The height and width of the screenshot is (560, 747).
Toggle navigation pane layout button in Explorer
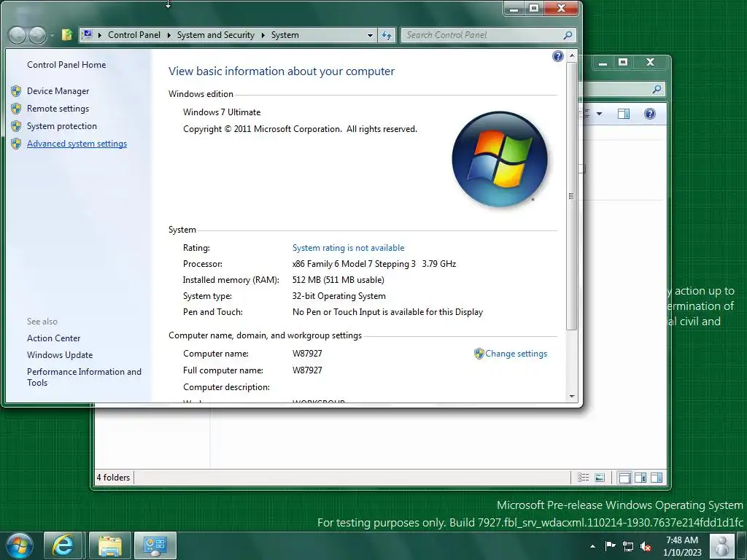pos(624,478)
